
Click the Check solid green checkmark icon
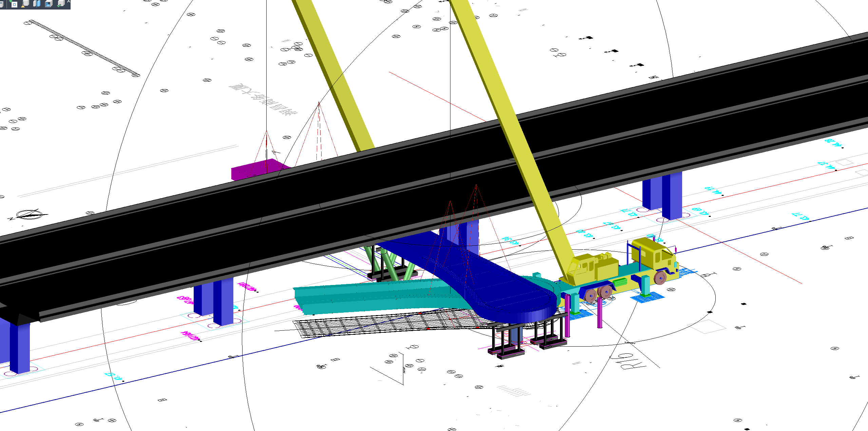tap(61, 4)
